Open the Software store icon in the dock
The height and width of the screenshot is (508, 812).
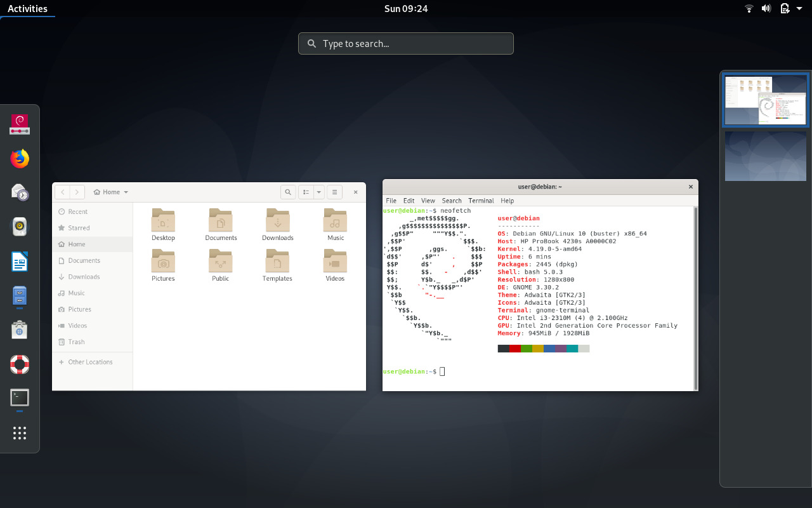[20, 330]
